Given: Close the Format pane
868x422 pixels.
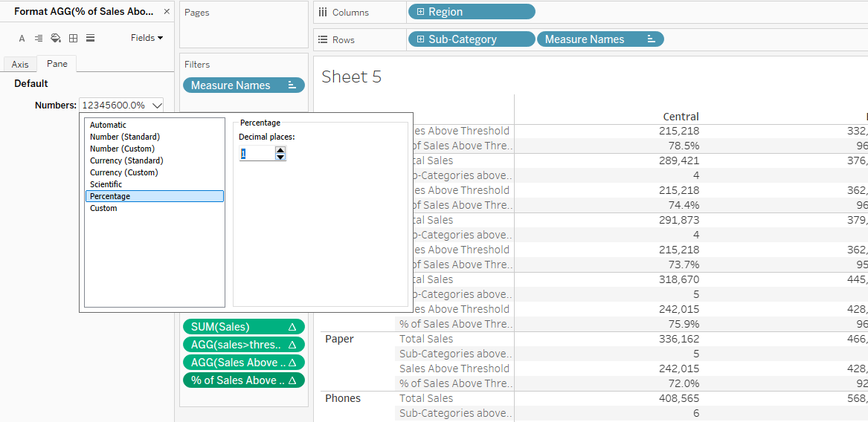Looking at the screenshot, I should (166, 12).
